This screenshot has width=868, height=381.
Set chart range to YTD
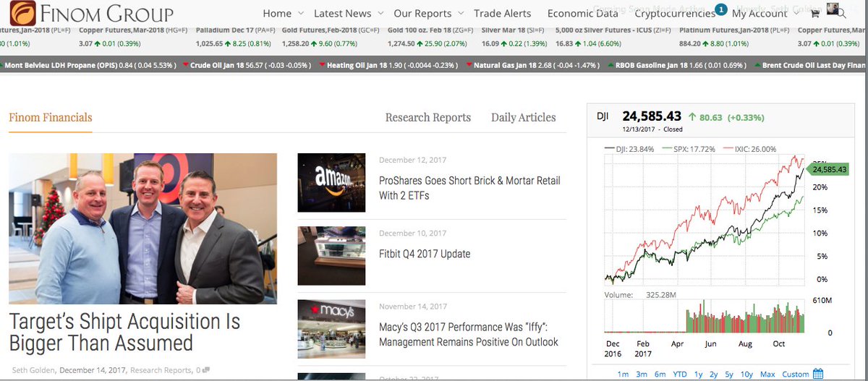[x=680, y=374]
